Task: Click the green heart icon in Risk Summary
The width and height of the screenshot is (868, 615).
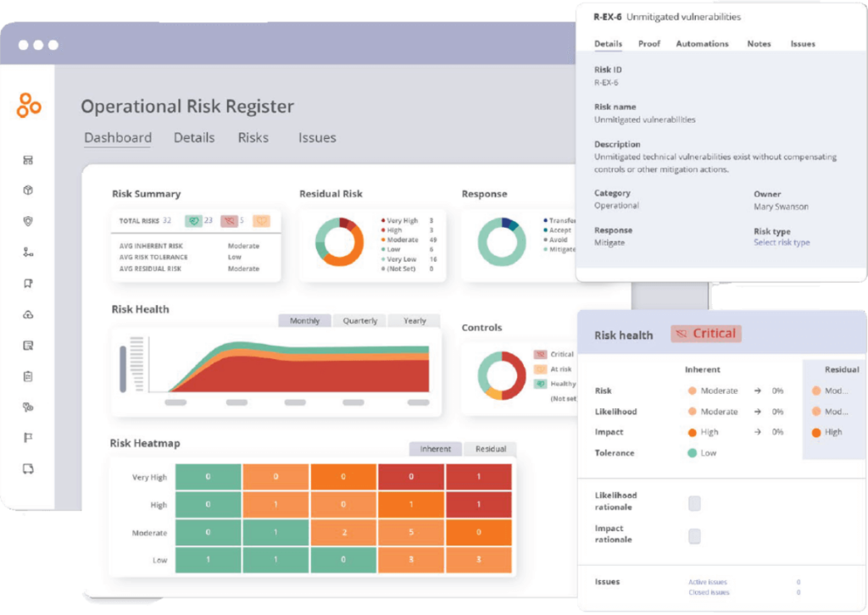Action: coord(193,221)
